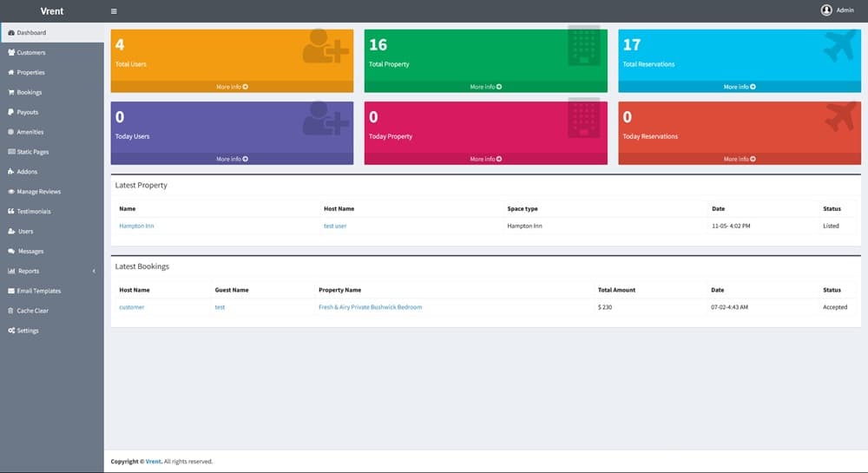Click the building icon on Total Property card
This screenshot has height=473, width=868.
click(584, 45)
